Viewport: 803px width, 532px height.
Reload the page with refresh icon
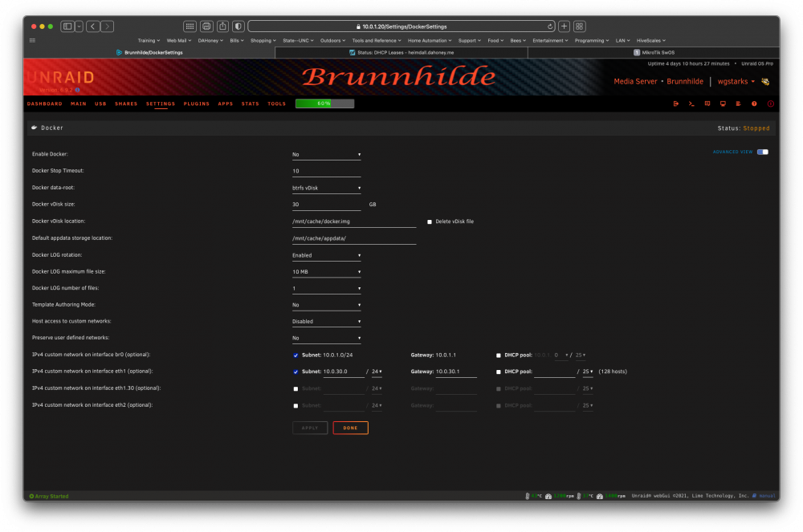550,26
